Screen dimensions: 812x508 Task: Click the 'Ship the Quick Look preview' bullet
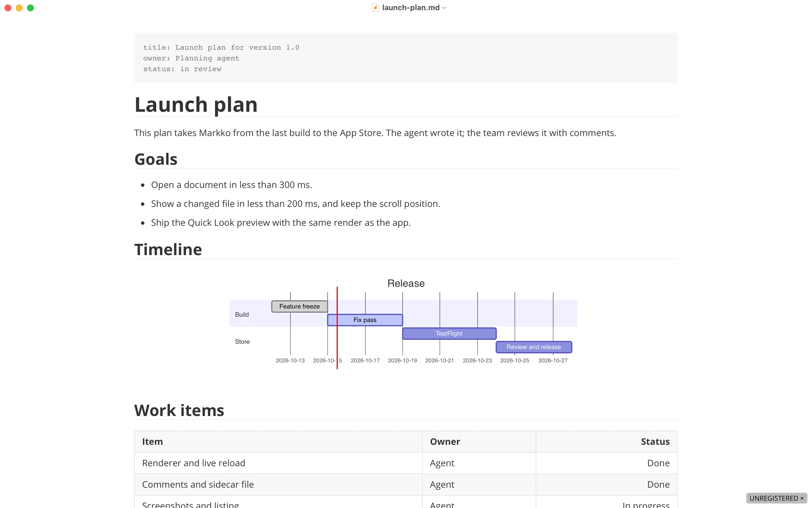click(x=281, y=222)
